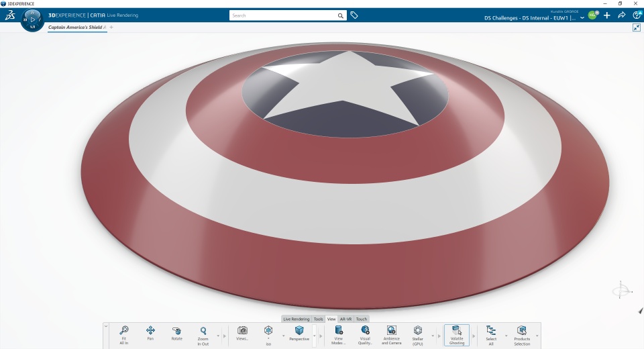Expand the Zoom In Out dropdown arrow
The image size is (644, 349).
click(217, 336)
